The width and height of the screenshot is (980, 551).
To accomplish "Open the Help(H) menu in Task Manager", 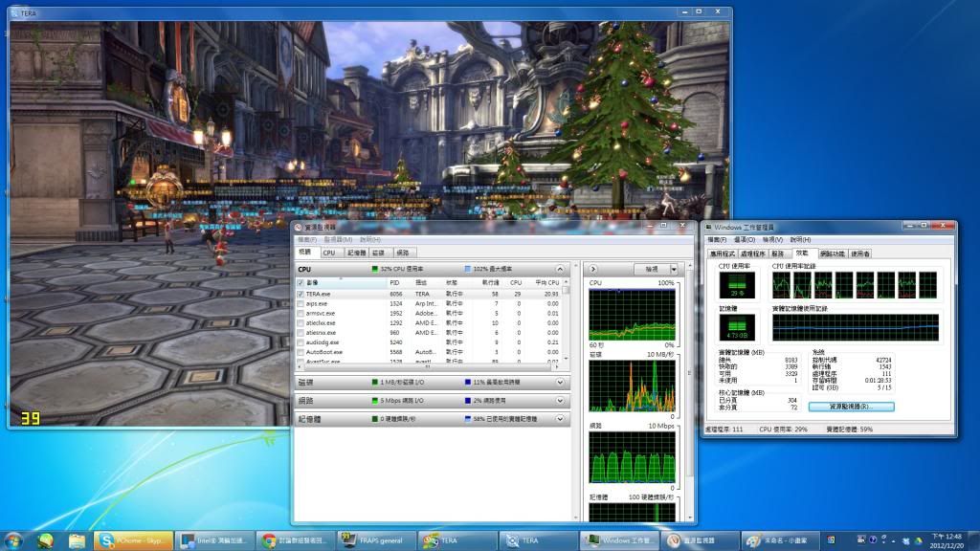I will click(801, 240).
